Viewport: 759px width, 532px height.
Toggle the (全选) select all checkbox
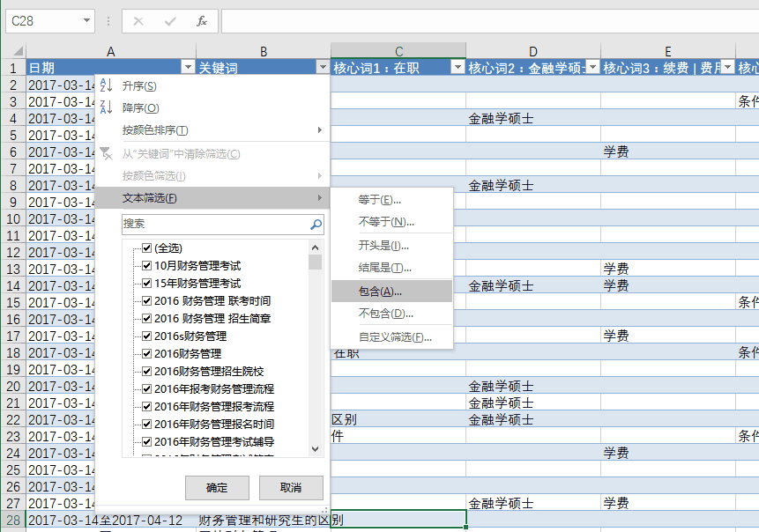pyautogui.click(x=147, y=248)
